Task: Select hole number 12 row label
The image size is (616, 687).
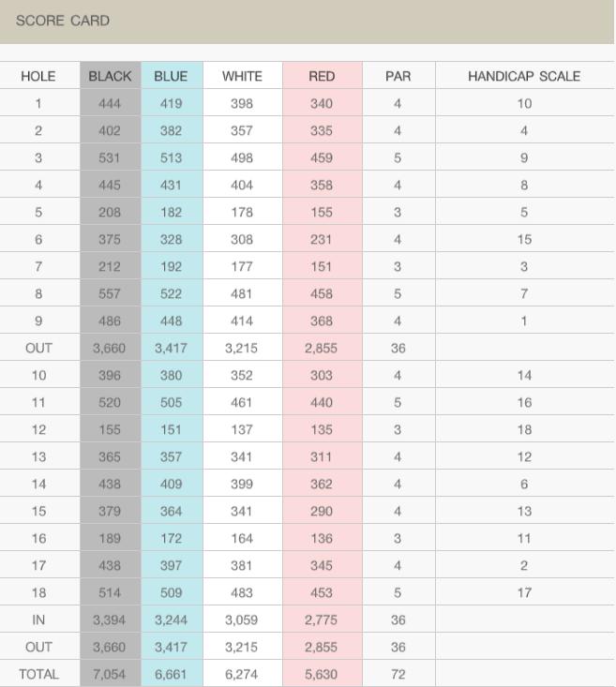Action: [x=38, y=429]
